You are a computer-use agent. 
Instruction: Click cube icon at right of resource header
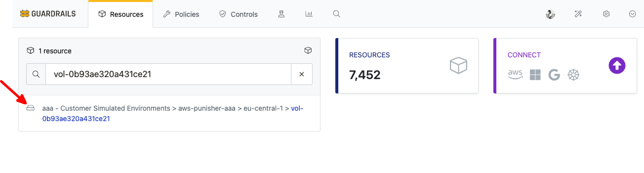point(308,51)
